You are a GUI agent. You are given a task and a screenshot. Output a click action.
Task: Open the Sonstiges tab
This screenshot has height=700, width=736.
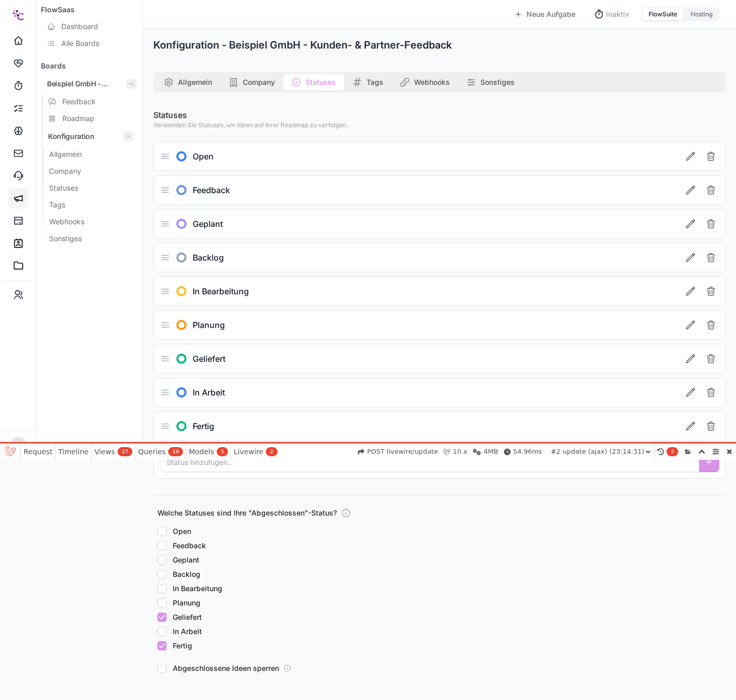point(491,82)
